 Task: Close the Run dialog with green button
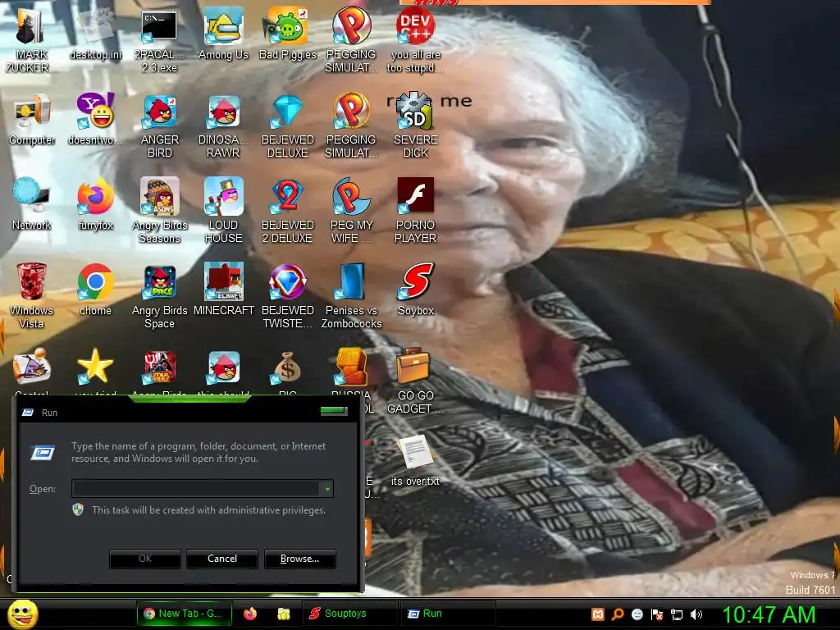click(x=334, y=412)
